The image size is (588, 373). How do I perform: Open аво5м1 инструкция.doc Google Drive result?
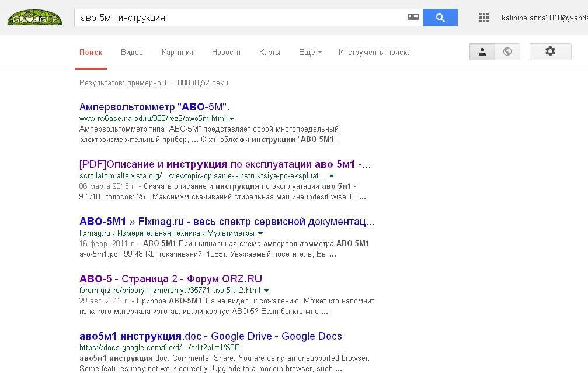click(x=210, y=336)
